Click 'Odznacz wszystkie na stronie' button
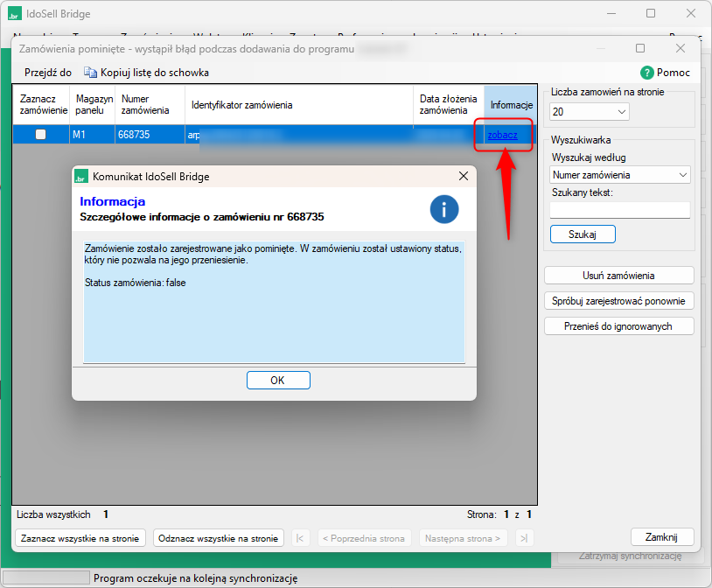Image resolution: width=712 pixels, height=588 pixels. (x=219, y=538)
